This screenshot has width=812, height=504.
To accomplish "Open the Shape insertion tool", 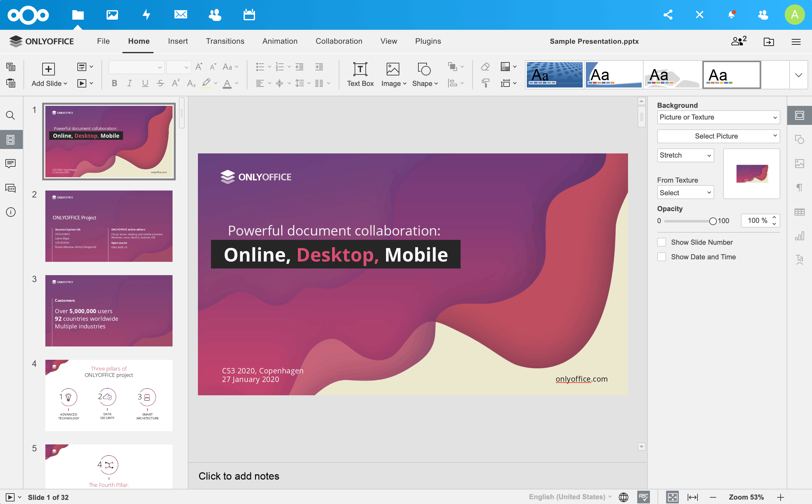I will tap(424, 74).
